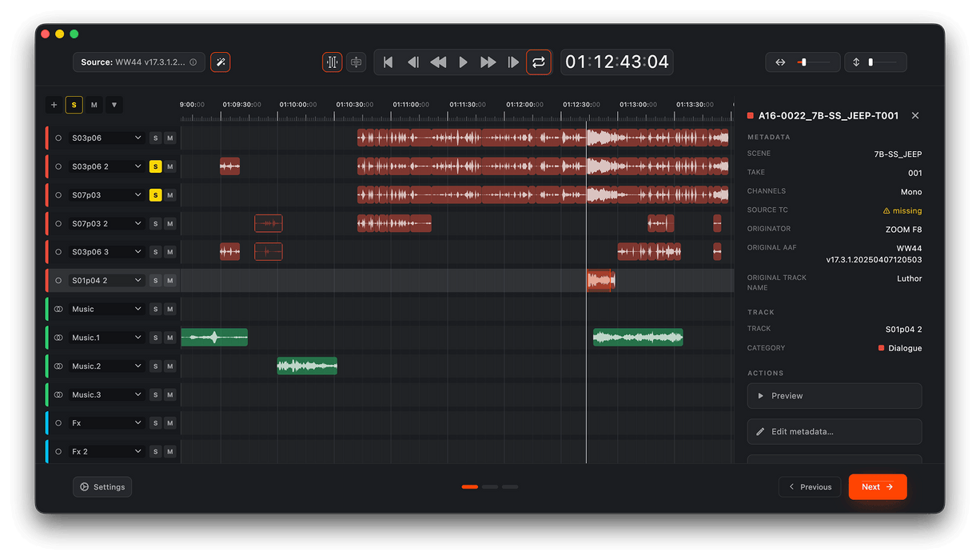
Task: Toggle global solo in track header
Action: [74, 105]
